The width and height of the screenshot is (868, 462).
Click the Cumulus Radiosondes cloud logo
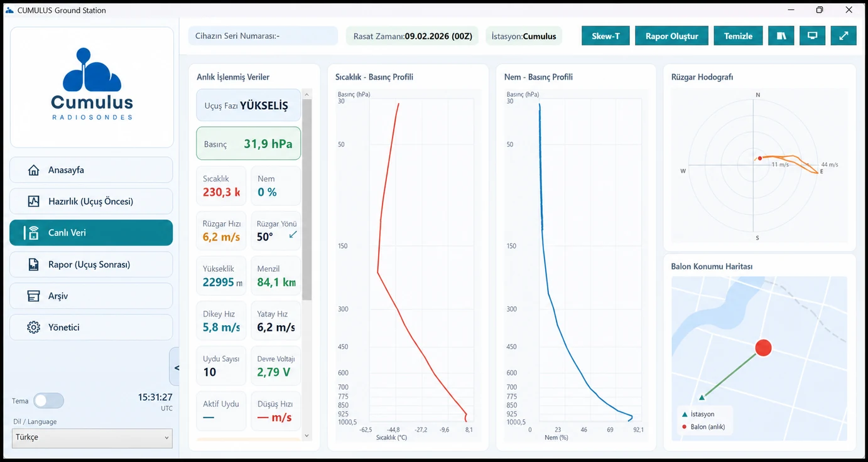(92, 85)
